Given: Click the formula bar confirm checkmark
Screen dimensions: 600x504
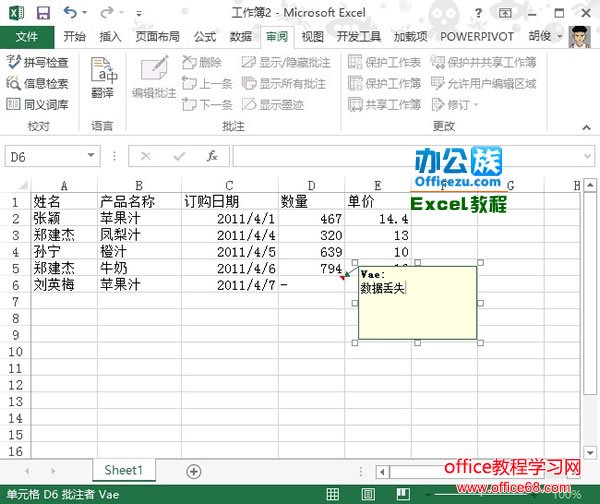Looking at the screenshot, I should tap(179, 156).
